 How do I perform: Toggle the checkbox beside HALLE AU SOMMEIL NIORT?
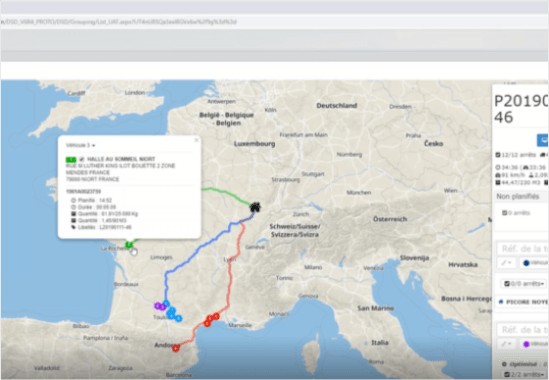(x=82, y=159)
